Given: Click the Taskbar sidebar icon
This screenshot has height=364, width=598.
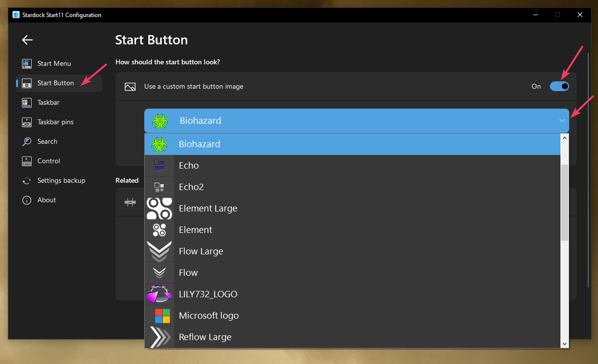Looking at the screenshot, I should (27, 103).
